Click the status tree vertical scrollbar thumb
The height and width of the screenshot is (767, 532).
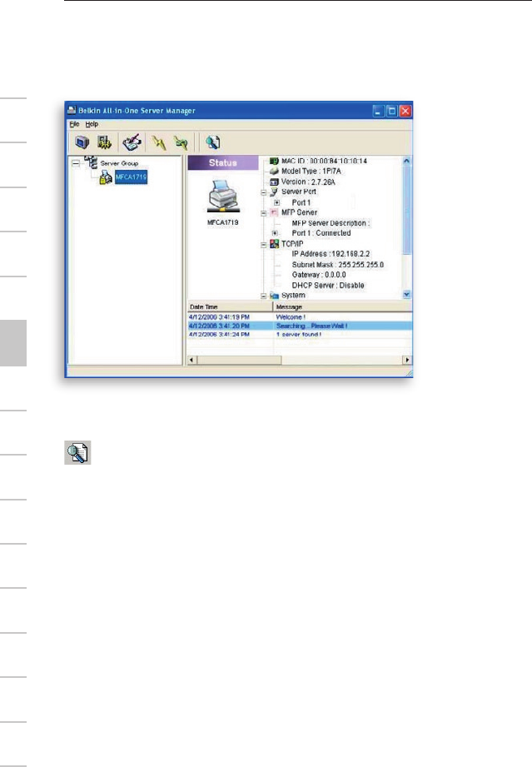[406, 209]
